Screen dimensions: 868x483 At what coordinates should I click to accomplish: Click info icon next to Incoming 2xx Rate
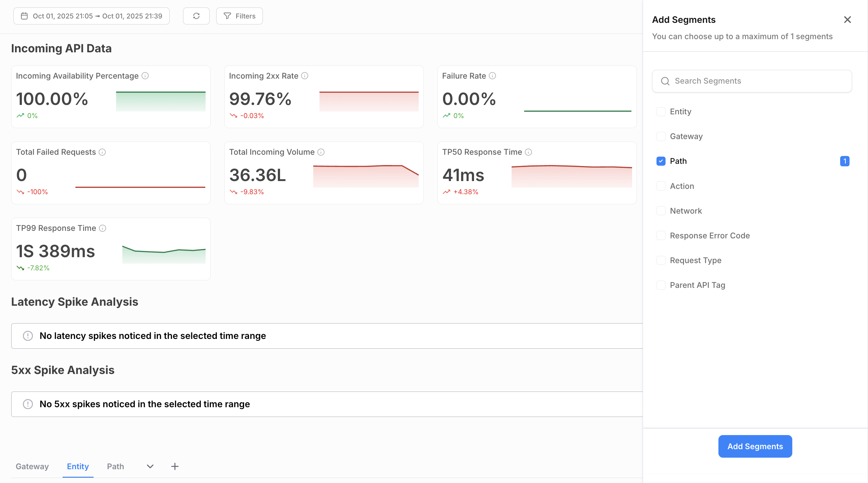(304, 75)
